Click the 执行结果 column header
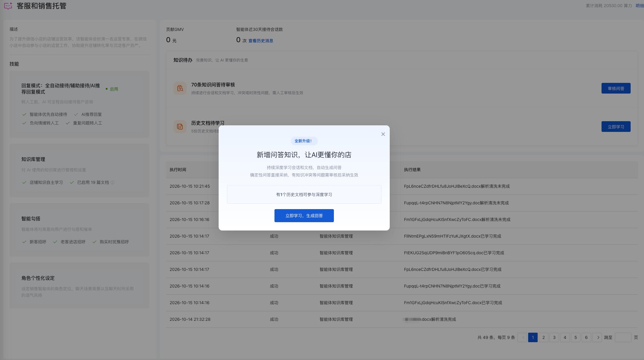 pyautogui.click(x=412, y=170)
